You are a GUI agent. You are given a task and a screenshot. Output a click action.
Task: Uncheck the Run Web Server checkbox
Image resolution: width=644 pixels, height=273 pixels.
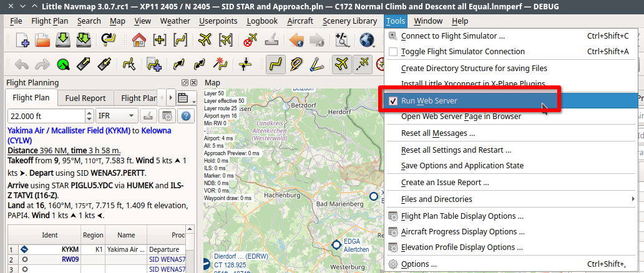[x=393, y=100]
